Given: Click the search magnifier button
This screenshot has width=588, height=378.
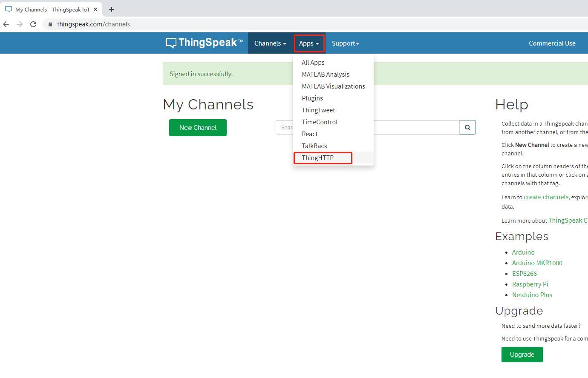Looking at the screenshot, I should [467, 127].
